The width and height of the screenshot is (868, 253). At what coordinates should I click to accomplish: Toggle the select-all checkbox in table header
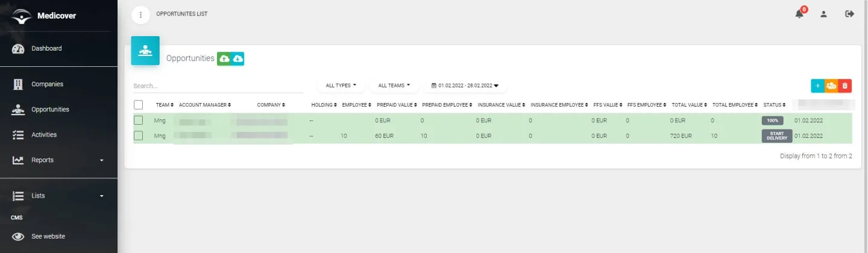pyautogui.click(x=138, y=105)
